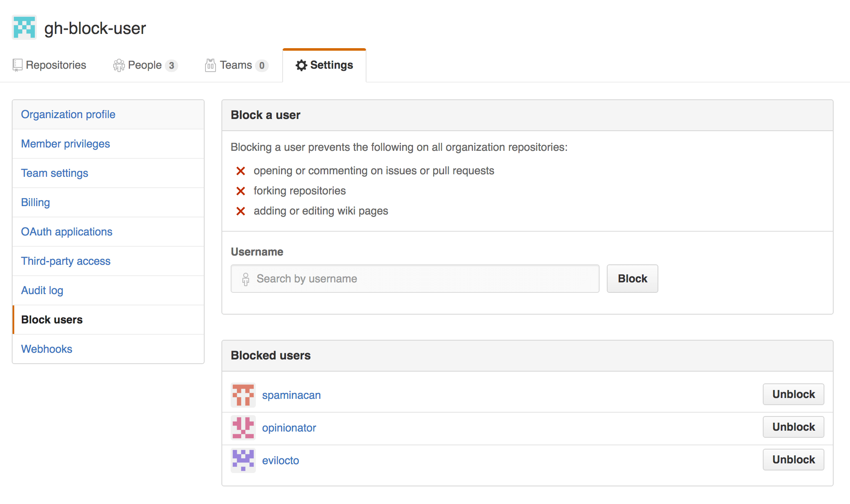Open Organization profile settings
The width and height of the screenshot is (850, 504).
point(68,114)
